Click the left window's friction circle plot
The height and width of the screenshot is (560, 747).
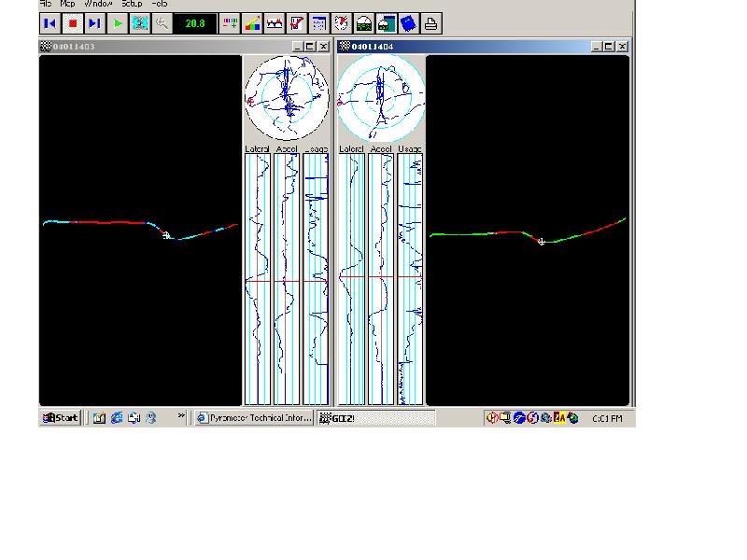[x=288, y=97]
